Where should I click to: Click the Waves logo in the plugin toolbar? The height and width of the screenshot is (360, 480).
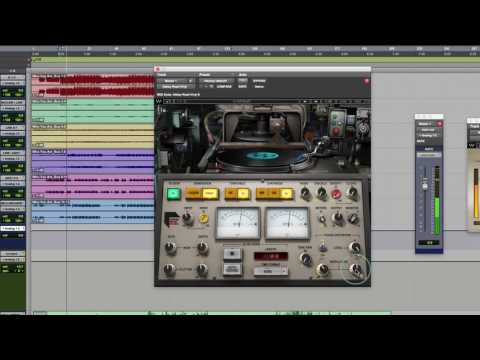(159, 101)
